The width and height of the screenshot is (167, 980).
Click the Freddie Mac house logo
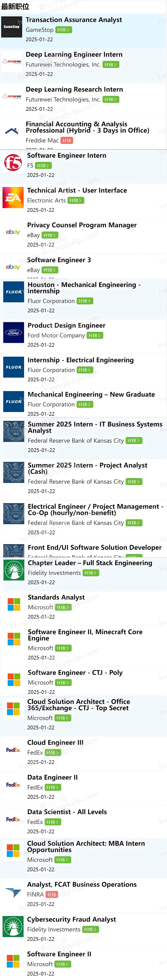(12, 132)
